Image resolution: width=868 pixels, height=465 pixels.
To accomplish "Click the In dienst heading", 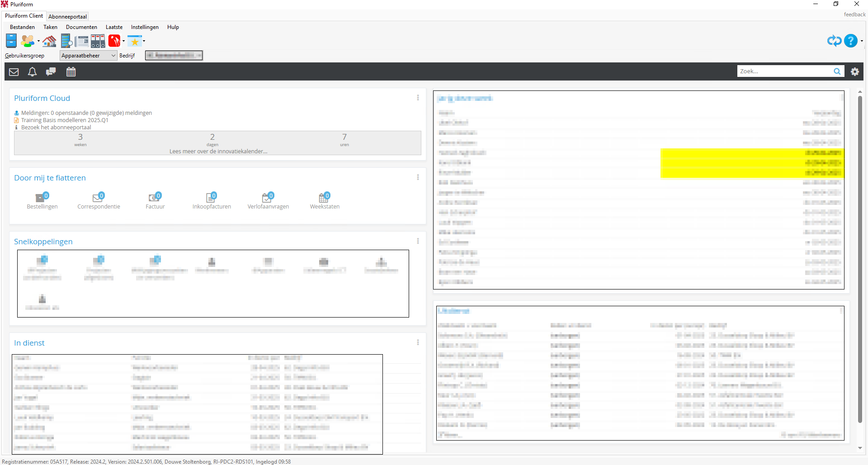I will (29, 343).
